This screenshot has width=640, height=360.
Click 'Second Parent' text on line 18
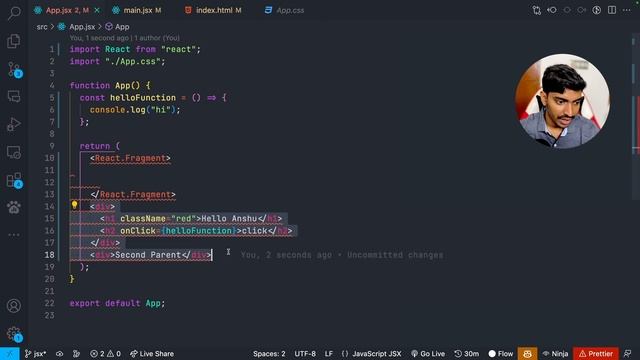[148, 255]
